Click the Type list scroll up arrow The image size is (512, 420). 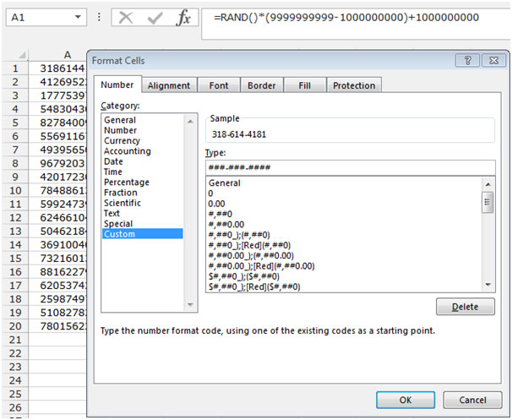[x=487, y=183]
